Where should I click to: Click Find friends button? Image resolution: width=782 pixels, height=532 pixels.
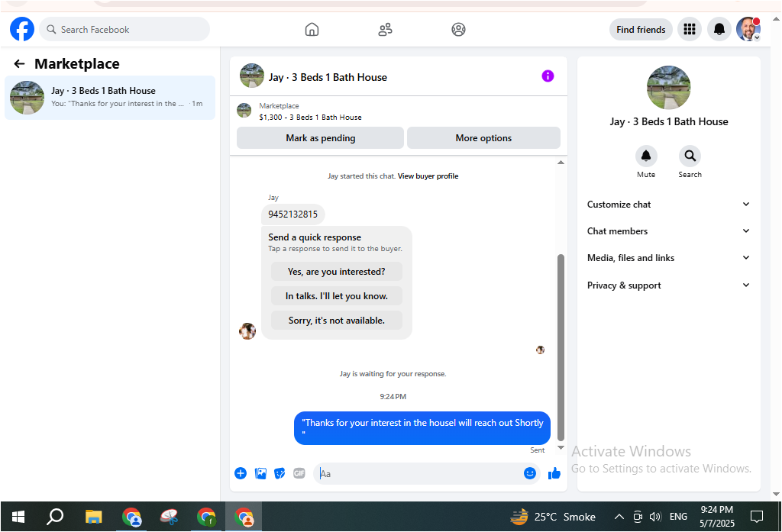click(641, 30)
